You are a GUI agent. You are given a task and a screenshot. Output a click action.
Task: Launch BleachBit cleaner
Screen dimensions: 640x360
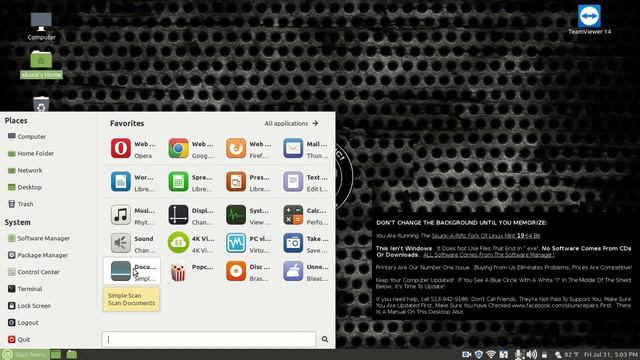[x=306, y=272]
